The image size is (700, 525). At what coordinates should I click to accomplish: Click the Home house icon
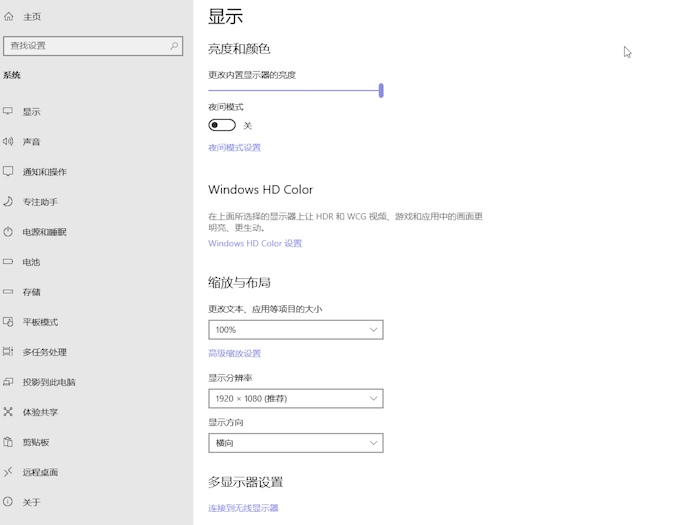(8, 17)
